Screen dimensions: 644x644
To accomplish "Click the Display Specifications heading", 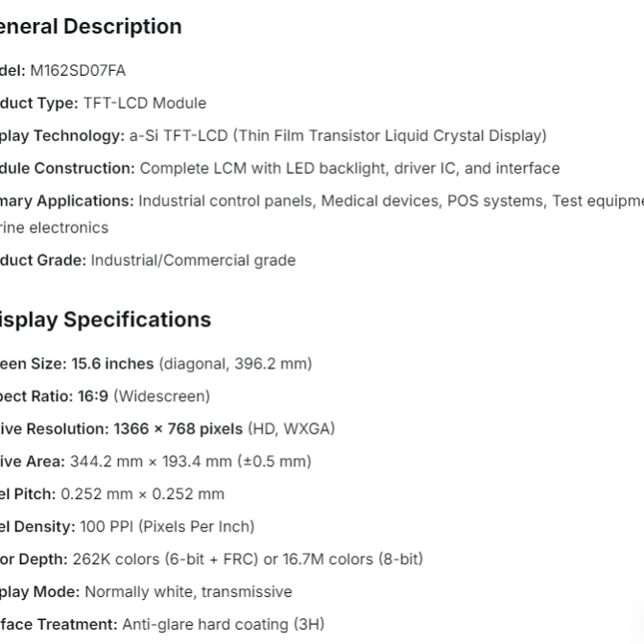I will click(x=105, y=320).
